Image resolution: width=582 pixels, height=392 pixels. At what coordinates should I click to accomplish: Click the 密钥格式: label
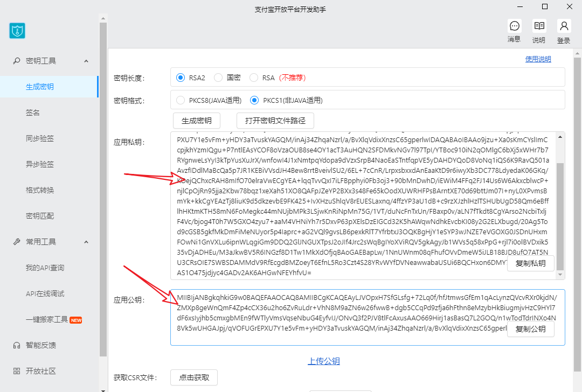click(x=129, y=101)
